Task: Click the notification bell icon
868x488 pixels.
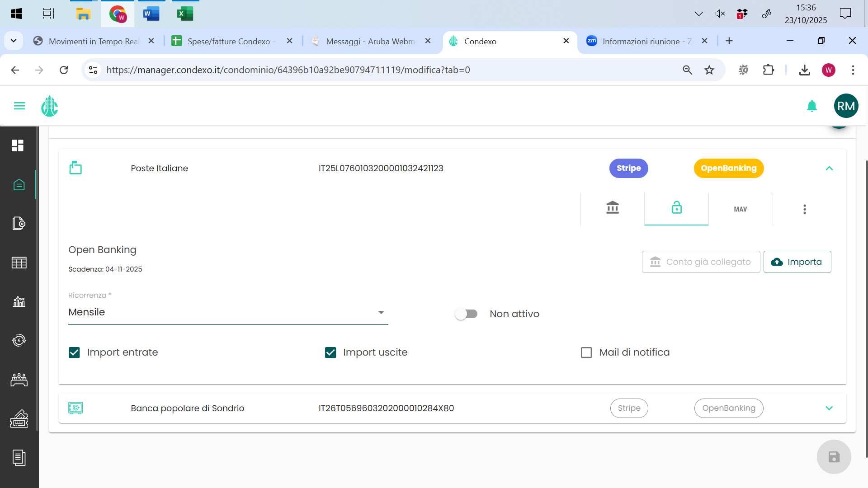Action: (812, 106)
